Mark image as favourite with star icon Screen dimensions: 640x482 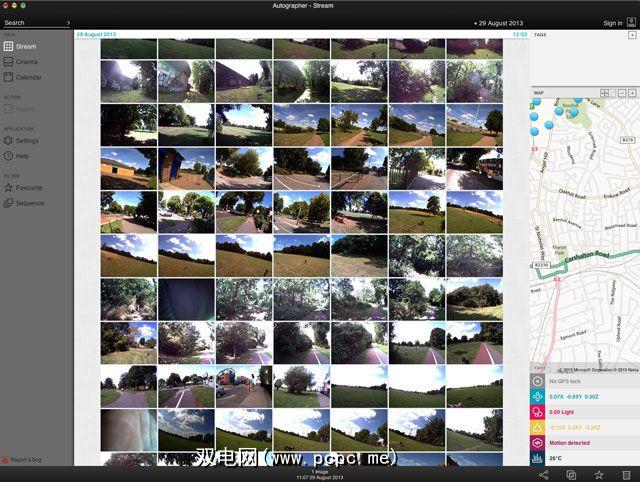click(598, 474)
